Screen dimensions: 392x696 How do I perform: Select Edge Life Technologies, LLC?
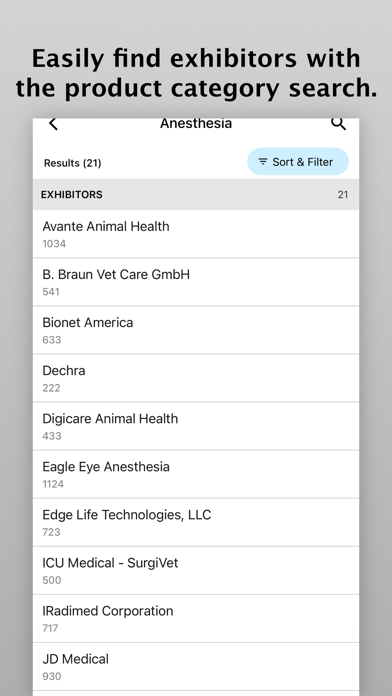[x=196, y=523]
